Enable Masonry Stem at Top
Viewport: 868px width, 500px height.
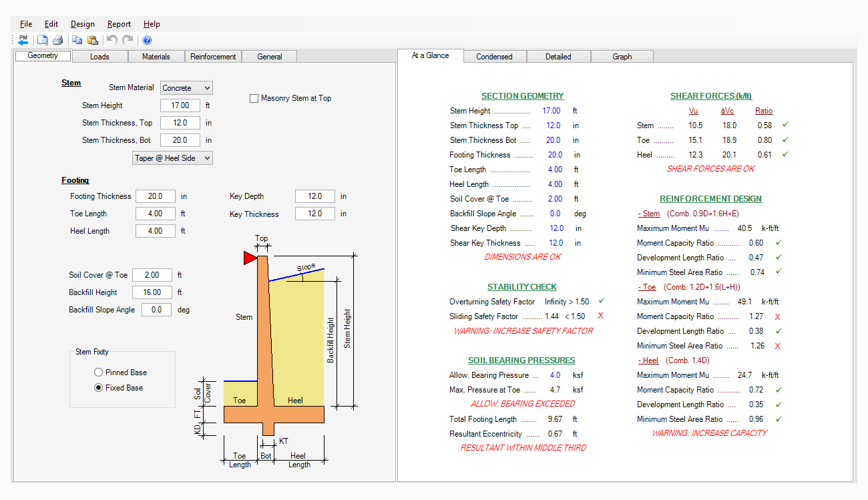(x=254, y=98)
